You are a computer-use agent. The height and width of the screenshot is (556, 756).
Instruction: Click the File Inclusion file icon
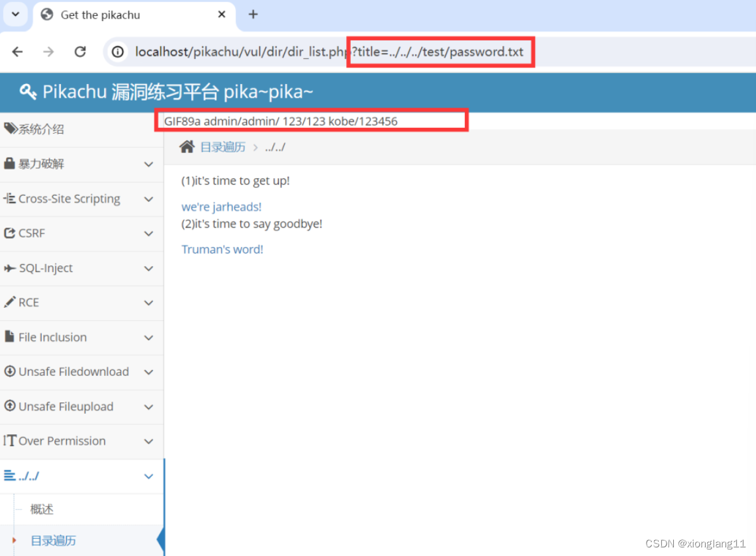click(x=9, y=336)
